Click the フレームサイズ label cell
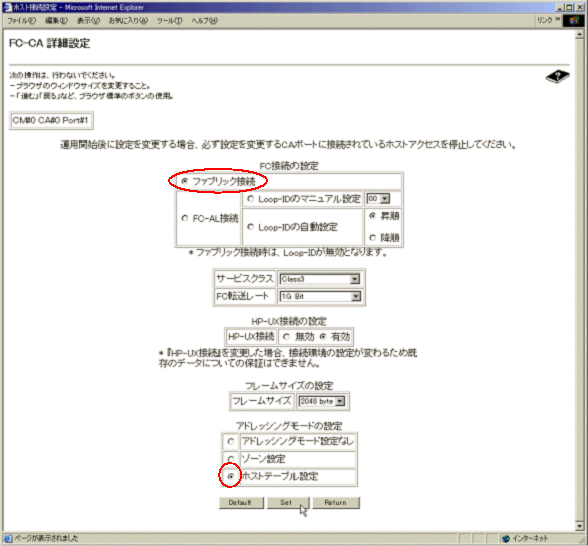The width and height of the screenshot is (588, 546). pos(262,401)
